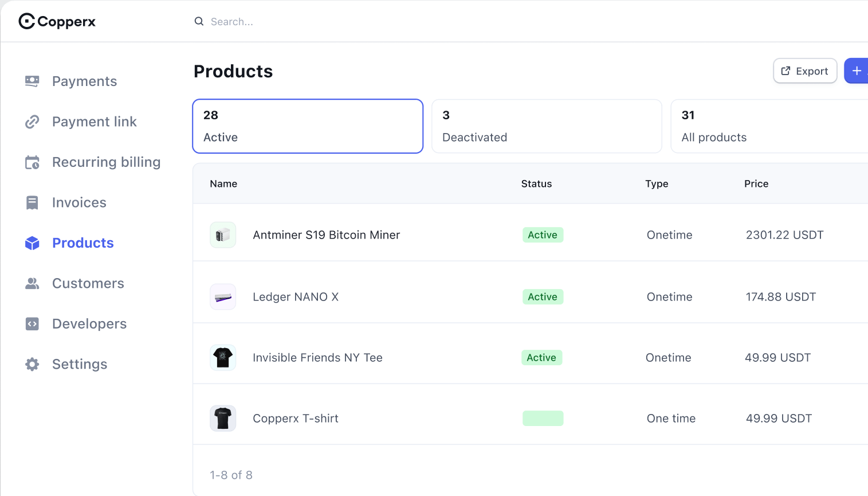The height and width of the screenshot is (496, 868).
Task: Open the Antminer S19 product thumbnail
Action: click(223, 235)
